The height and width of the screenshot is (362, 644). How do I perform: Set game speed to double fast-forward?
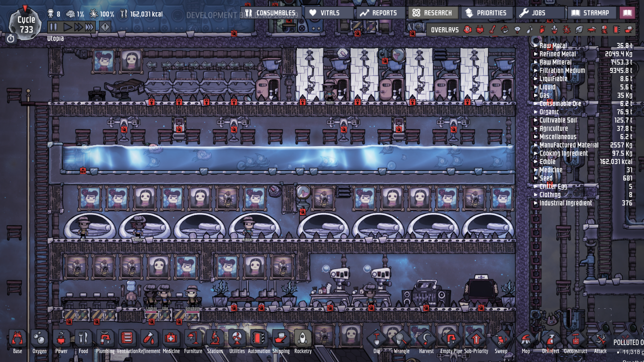tap(78, 27)
